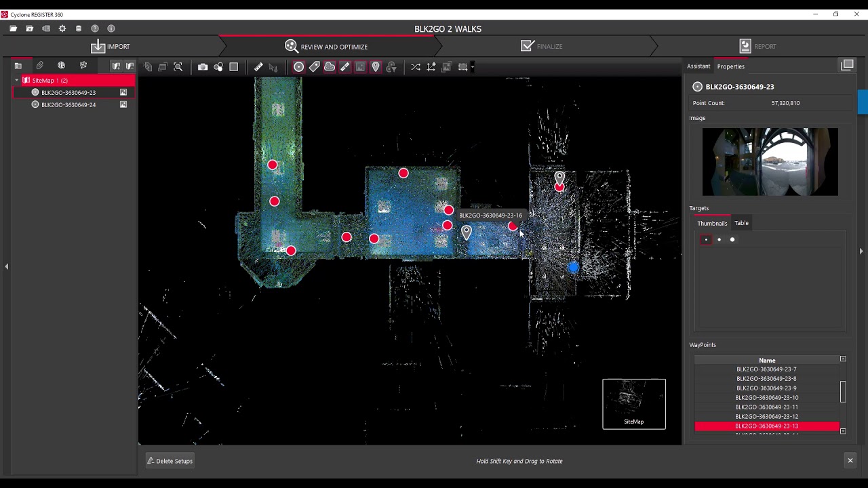Open the help question mark icon
The width and height of the screenshot is (868, 488).
(x=95, y=28)
